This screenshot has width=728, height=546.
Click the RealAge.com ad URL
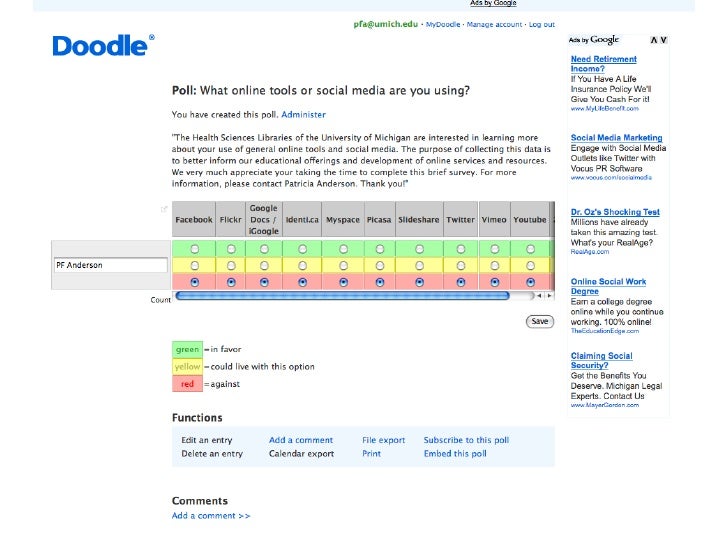coord(590,252)
